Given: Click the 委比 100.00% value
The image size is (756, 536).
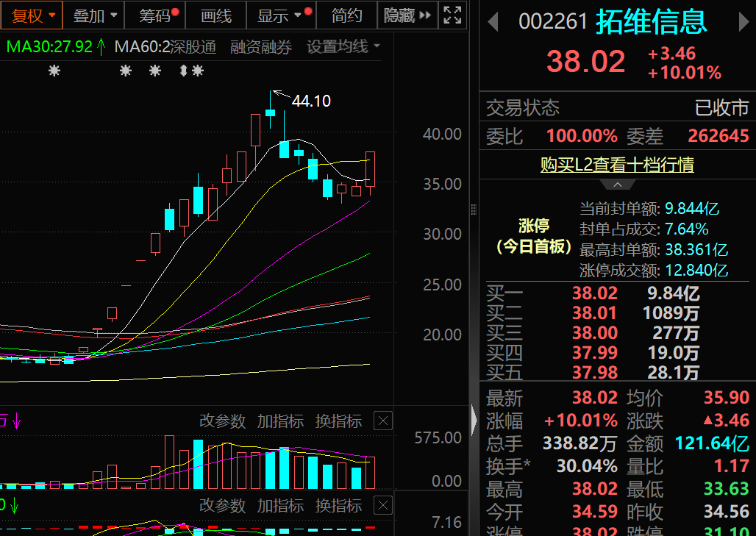Looking at the screenshot, I should (x=582, y=136).
